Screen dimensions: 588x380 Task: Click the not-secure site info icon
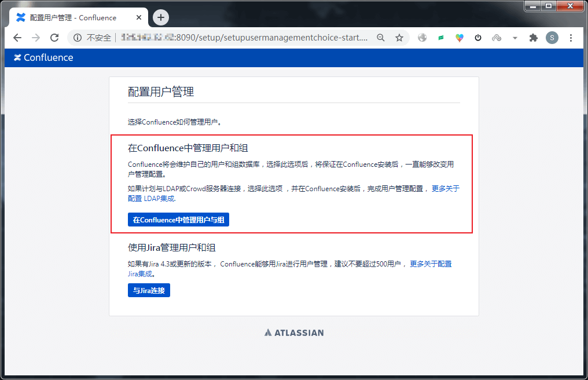tap(77, 38)
